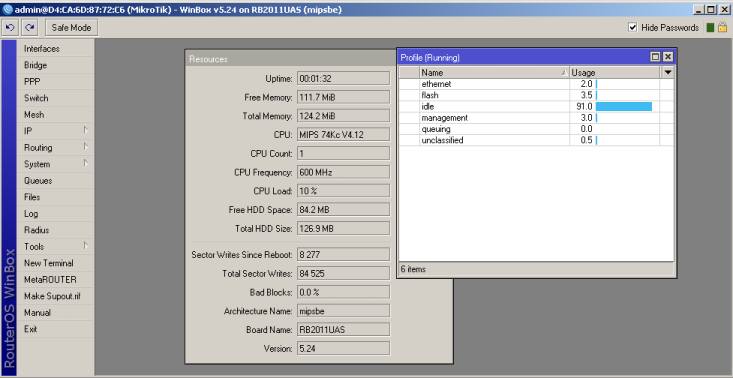The image size is (733, 378).
Task: Maximize the Profile window
Action: (x=655, y=57)
